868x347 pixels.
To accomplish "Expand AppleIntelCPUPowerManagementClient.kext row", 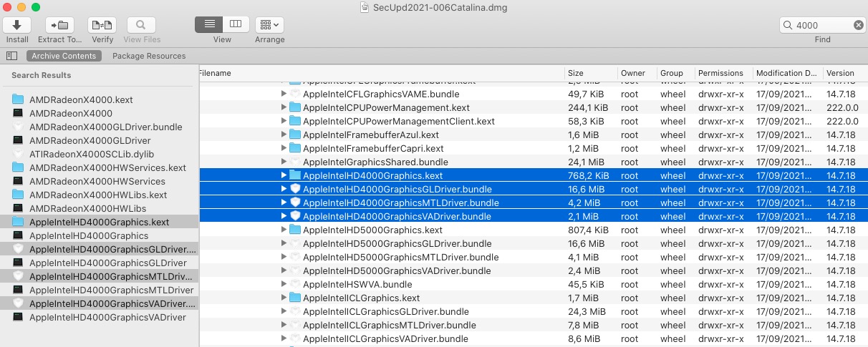I will click(x=284, y=121).
